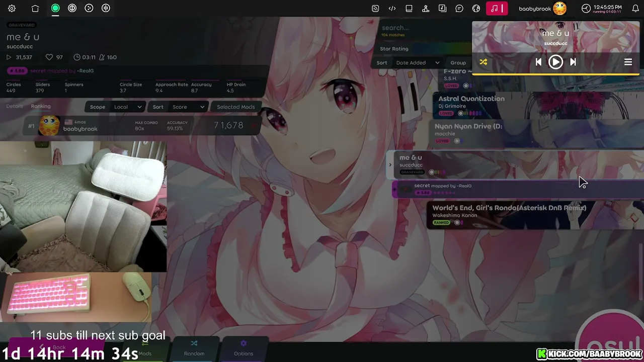Click the Sliders 379 count
Screen dimensions: 644x362
(x=43, y=87)
